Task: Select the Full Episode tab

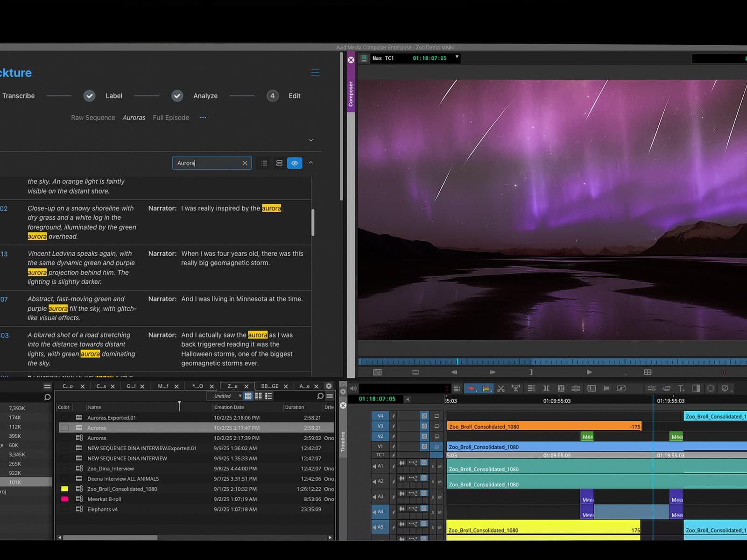Action: (171, 118)
